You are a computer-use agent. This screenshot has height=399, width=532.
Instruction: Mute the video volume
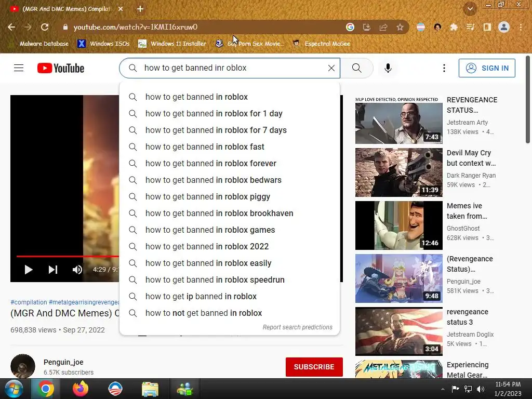[77, 270]
